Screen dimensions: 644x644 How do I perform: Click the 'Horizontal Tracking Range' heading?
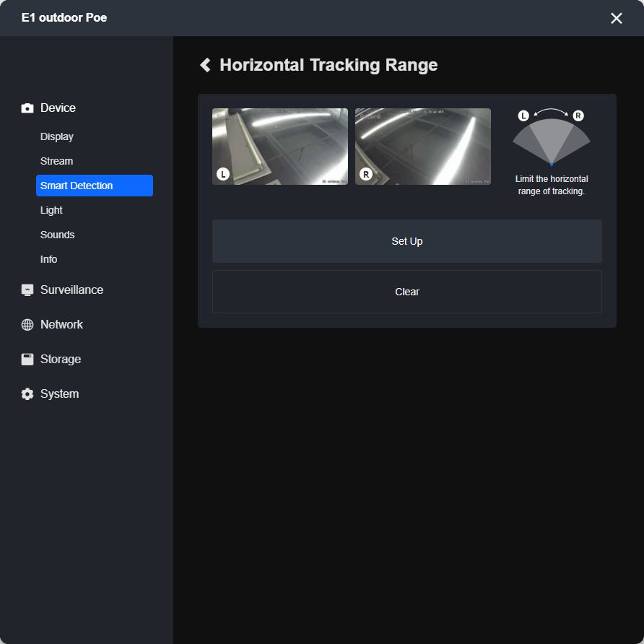point(328,65)
